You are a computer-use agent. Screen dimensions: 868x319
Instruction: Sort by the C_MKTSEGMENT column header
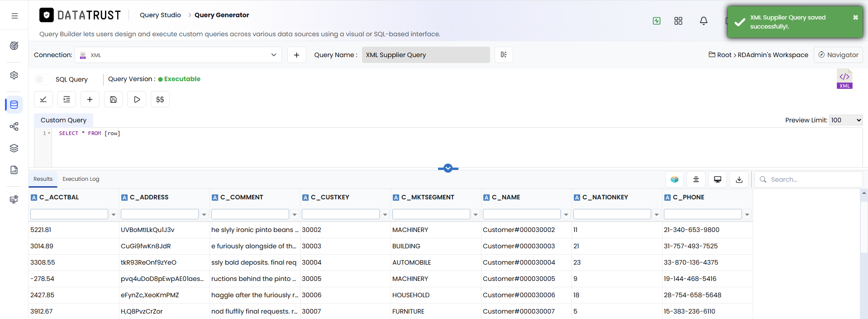pyautogui.click(x=428, y=197)
